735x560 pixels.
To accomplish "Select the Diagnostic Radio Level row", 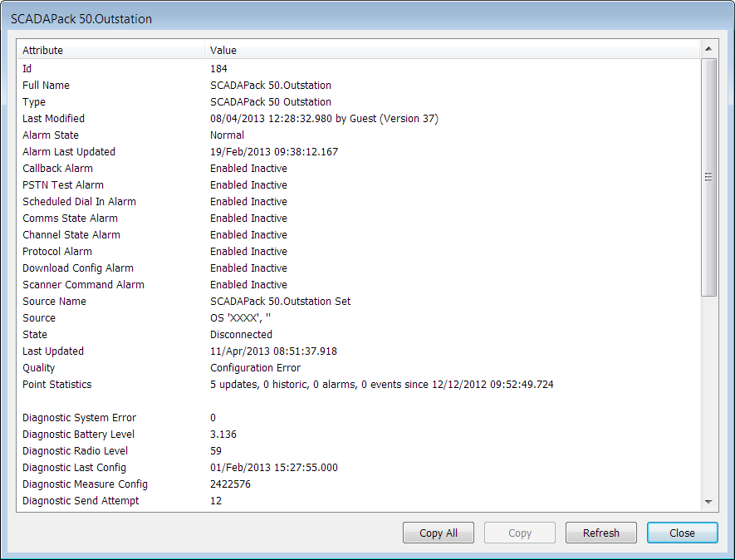I will [76, 451].
